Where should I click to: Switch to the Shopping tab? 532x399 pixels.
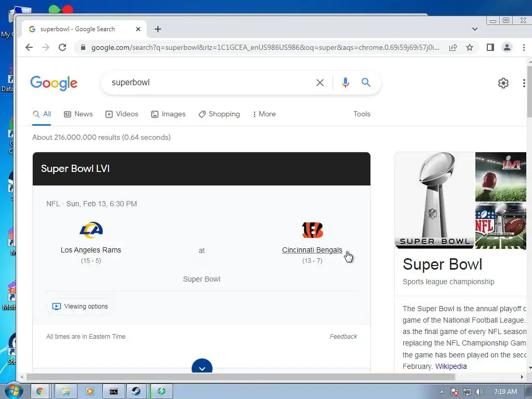click(219, 114)
